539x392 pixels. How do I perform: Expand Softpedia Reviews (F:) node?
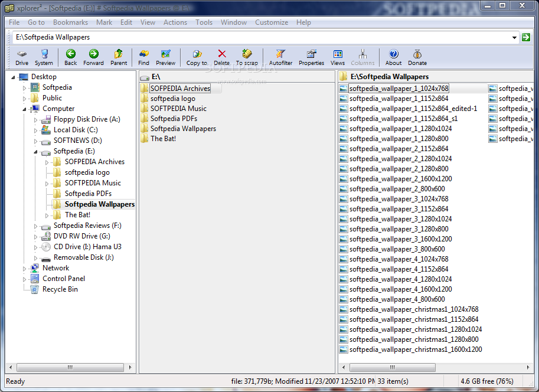pyautogui.click(x=36, y=226)
